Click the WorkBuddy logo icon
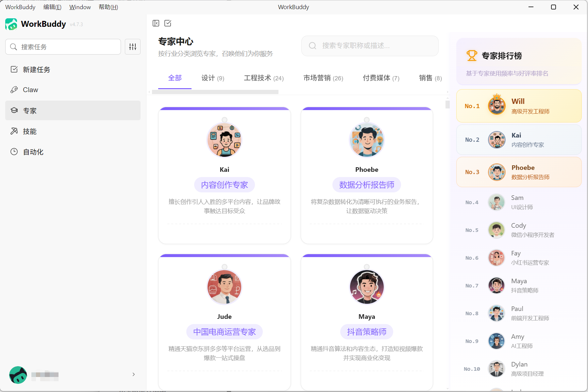Viewport: 588px width, 392px height. (x=11, y=24)
